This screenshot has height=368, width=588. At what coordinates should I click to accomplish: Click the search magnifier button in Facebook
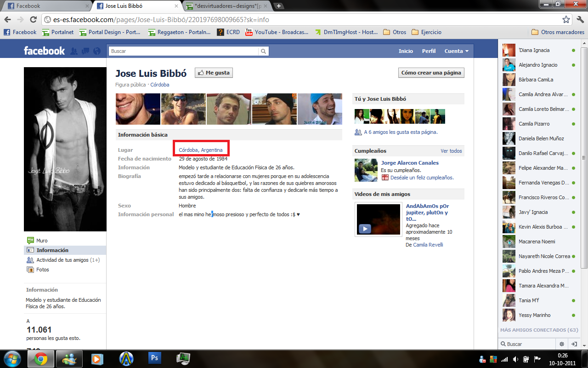[264, 51]
